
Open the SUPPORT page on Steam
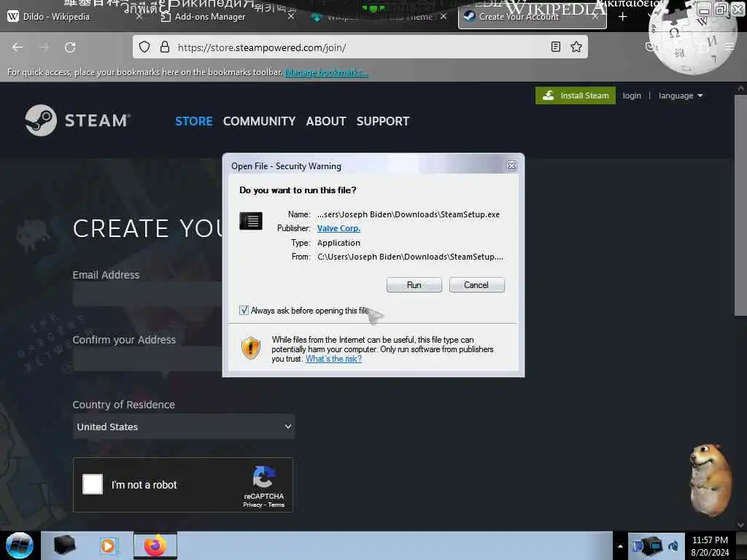point(382,121)
